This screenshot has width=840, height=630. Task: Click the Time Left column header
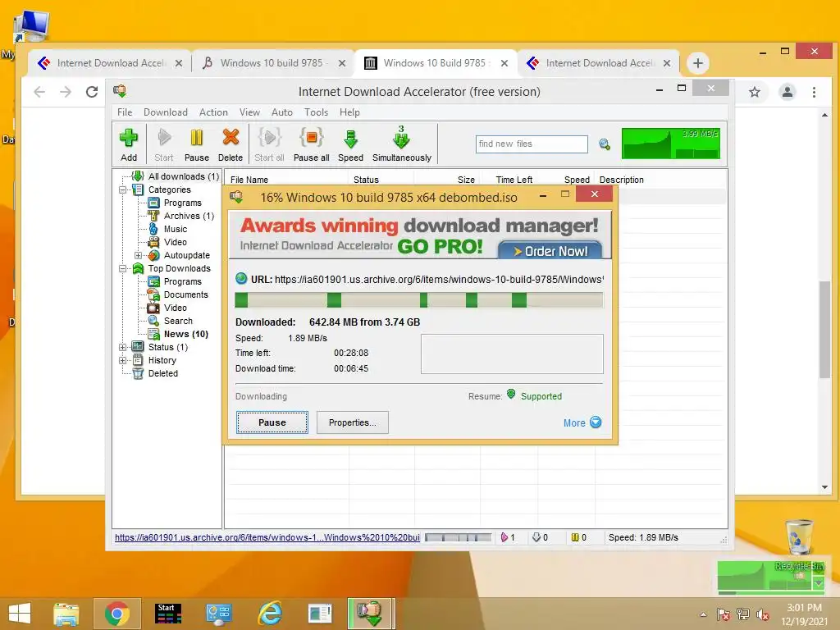[514, 180]
